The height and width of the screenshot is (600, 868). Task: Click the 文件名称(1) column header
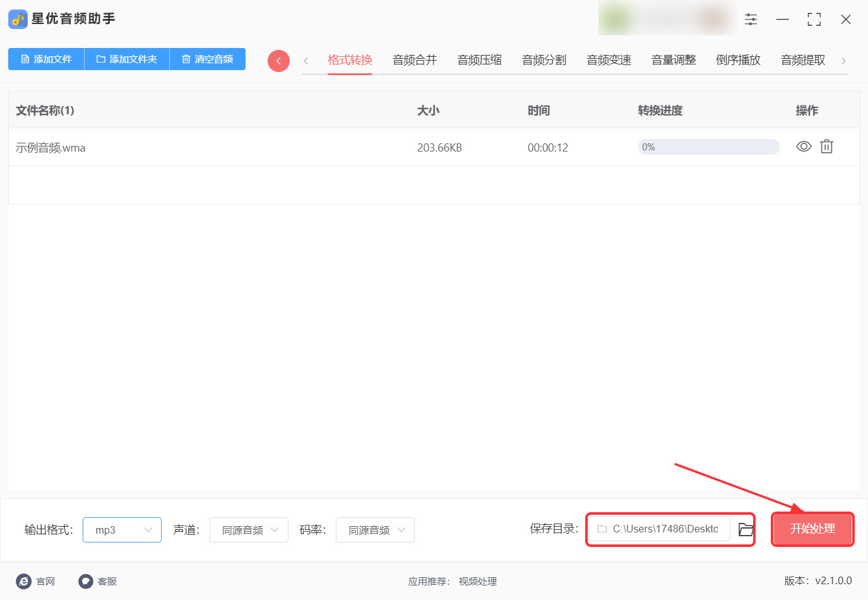coord(45,111)
